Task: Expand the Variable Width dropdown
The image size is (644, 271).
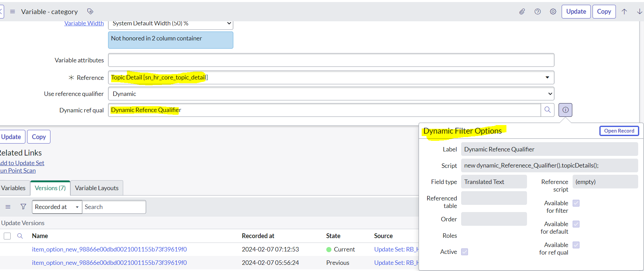Action: coord(171,24)
